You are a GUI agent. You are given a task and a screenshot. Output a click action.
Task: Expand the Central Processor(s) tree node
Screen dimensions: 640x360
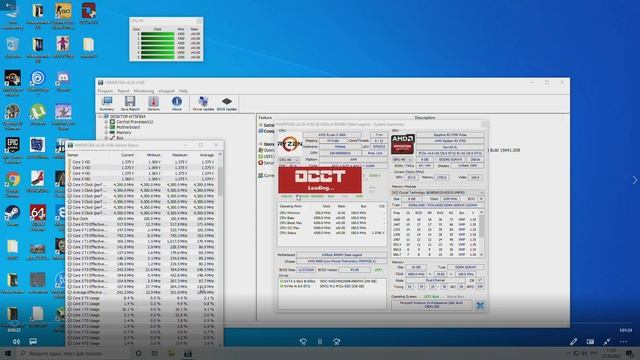(x=106, y=122)
